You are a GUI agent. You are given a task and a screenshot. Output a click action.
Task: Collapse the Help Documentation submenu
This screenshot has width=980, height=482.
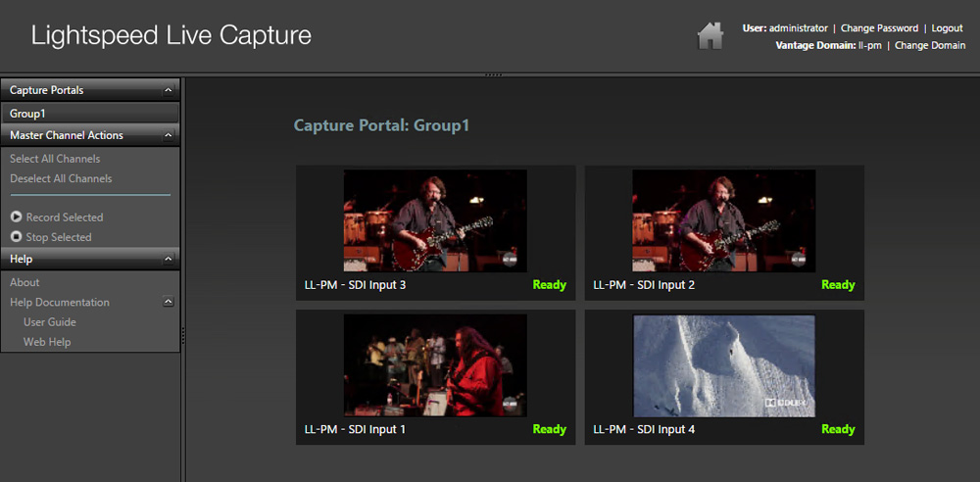point(168,302)
